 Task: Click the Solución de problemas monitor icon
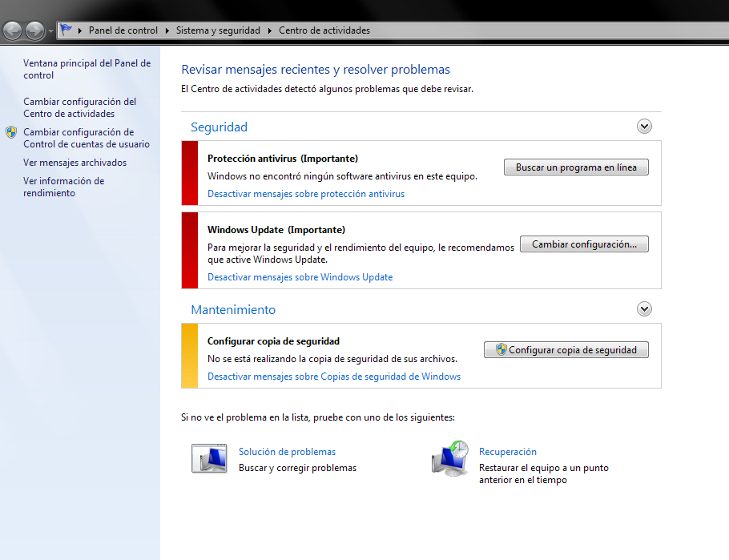point(209,458)
